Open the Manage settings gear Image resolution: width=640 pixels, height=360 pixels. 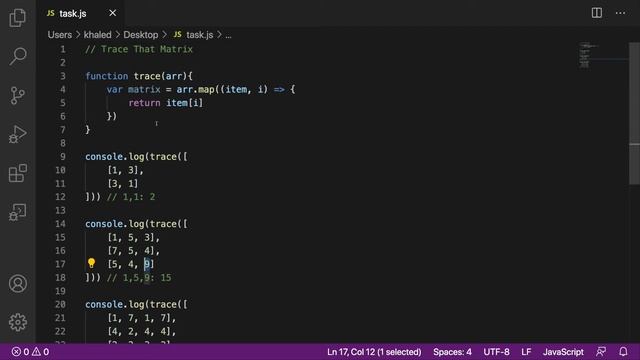pyautogui.click(x=18, y=322)
